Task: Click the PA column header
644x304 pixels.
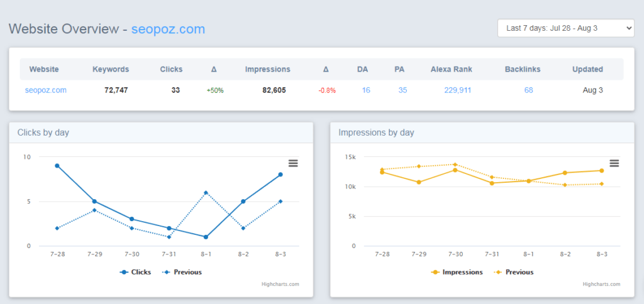Action: click(399, 69)
